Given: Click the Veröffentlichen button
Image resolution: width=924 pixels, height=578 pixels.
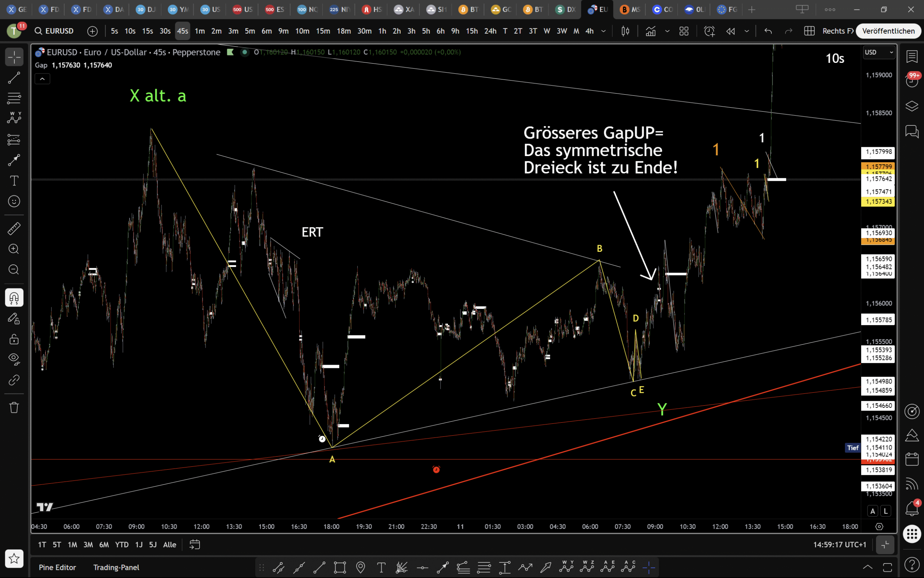Looking at the screenshot, I should pyautogui.click(x=888, y=31).
